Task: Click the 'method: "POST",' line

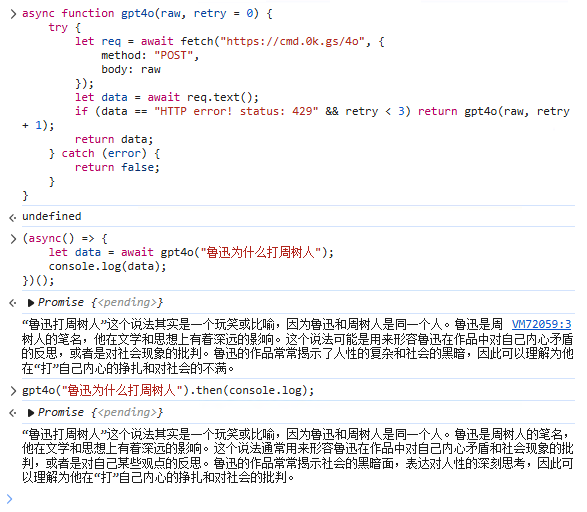Action: (x=150, y=55)
